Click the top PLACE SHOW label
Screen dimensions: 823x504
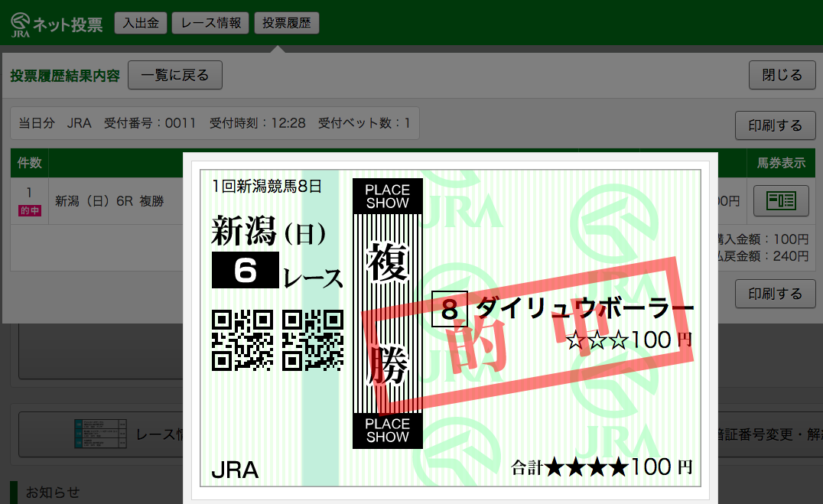(x=387, y=197)
